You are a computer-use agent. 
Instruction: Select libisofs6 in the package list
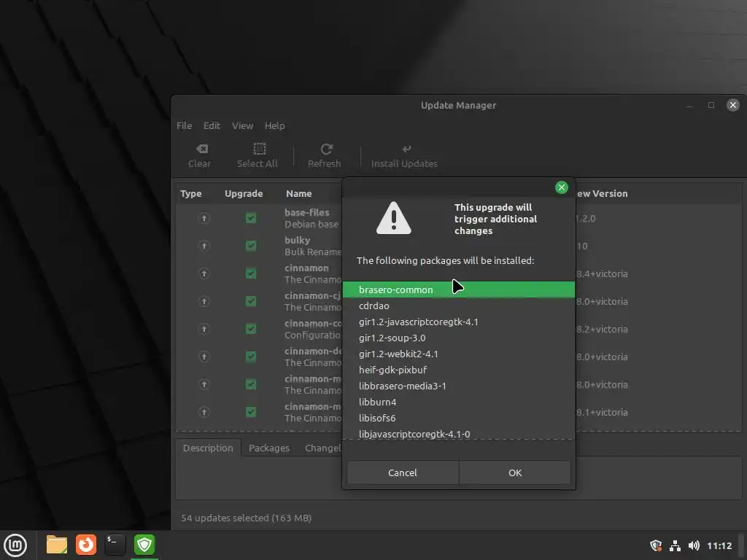(459, 418)
